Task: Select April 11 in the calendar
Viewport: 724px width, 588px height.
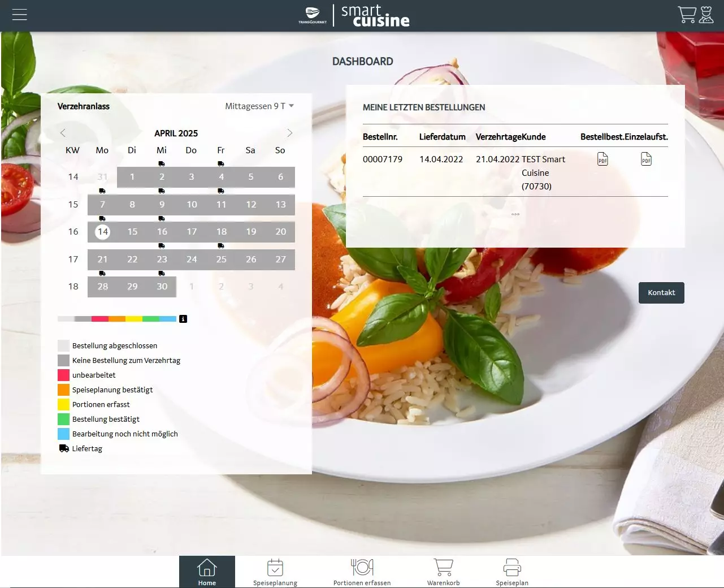Action: coord(222,205)
